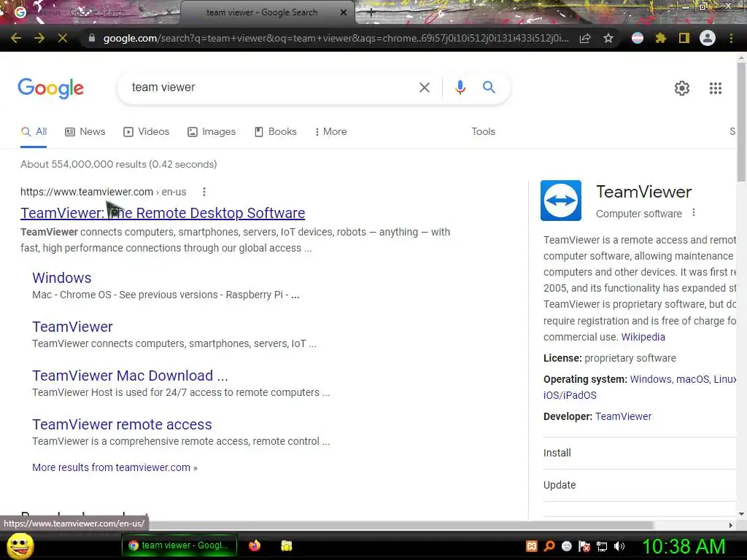Open the Google apps grid

tap(715, 88)
